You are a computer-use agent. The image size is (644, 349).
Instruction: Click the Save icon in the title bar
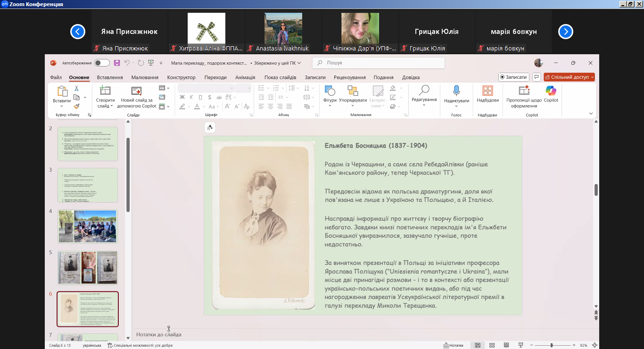coord(117,63)
